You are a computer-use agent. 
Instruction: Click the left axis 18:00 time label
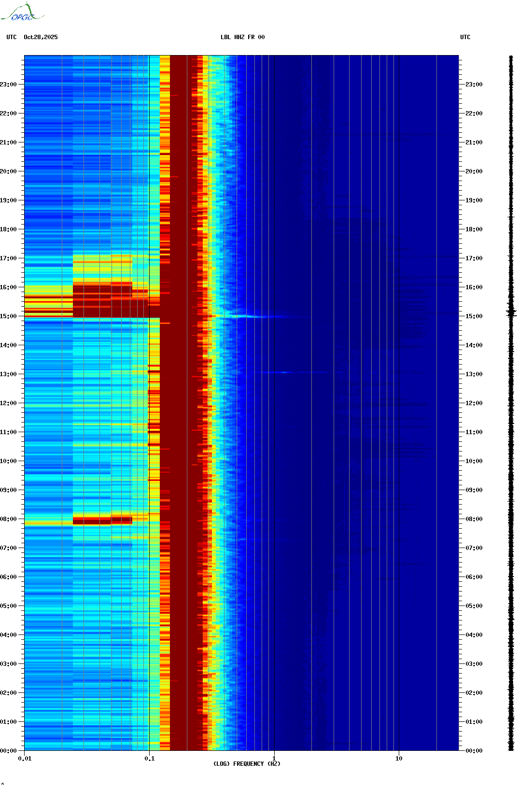[x=8, y=229]
